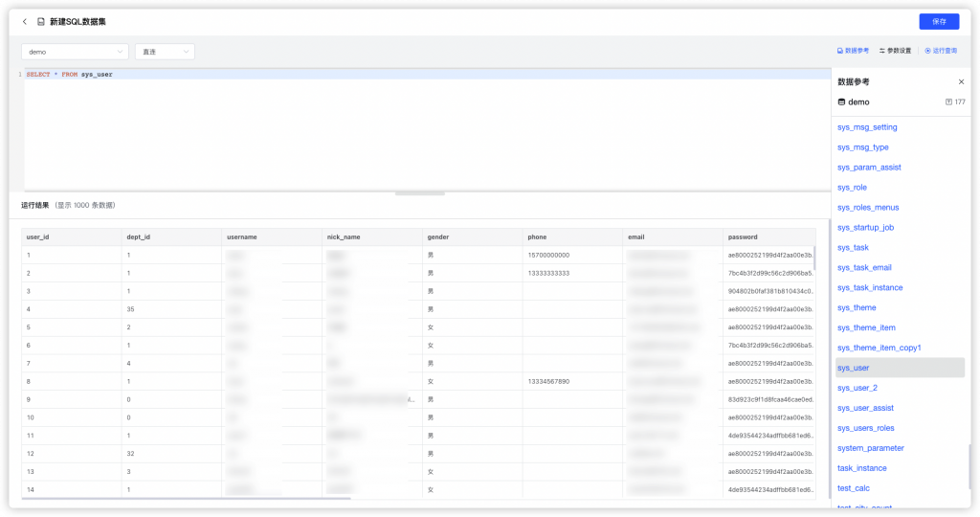The image size is (980, 517).
Task: Open the 直连 connection mode dropdown
Action: click(165, 52)
